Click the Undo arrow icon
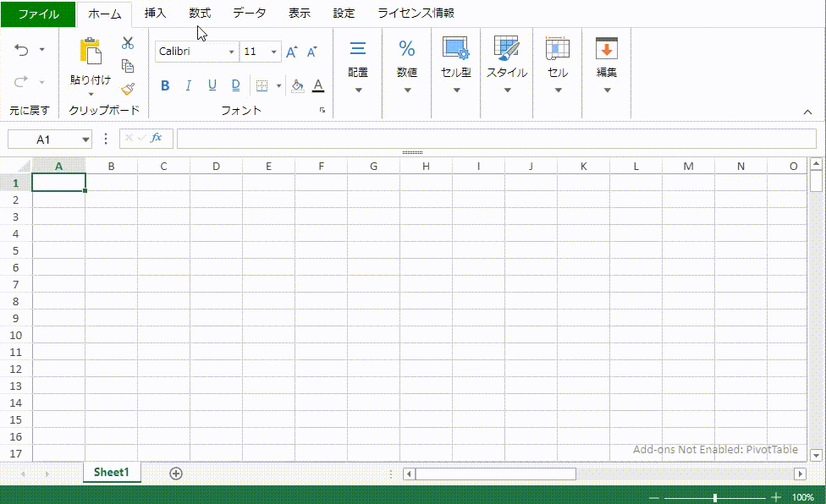826x504 pixels. click(x=22, y=51)
